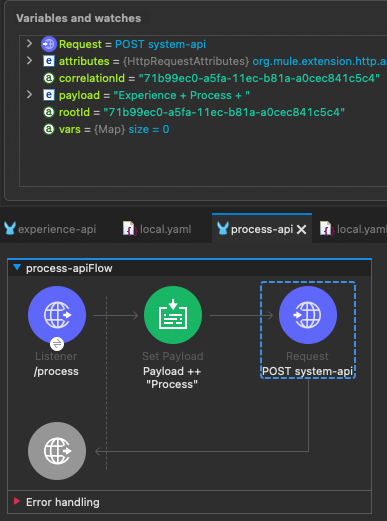Click the attributes 'e' type icon
Viewport: 387px width, 521px height.
tap(49, 61)
